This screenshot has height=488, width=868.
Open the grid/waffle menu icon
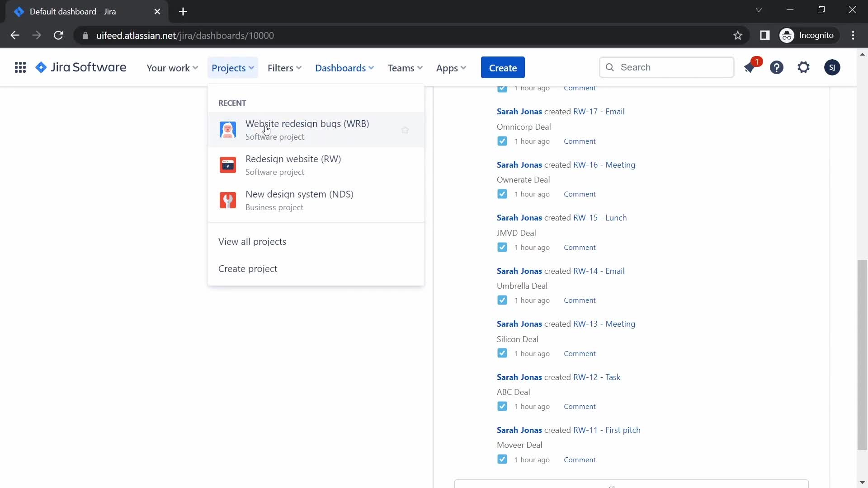click(20, 67)
